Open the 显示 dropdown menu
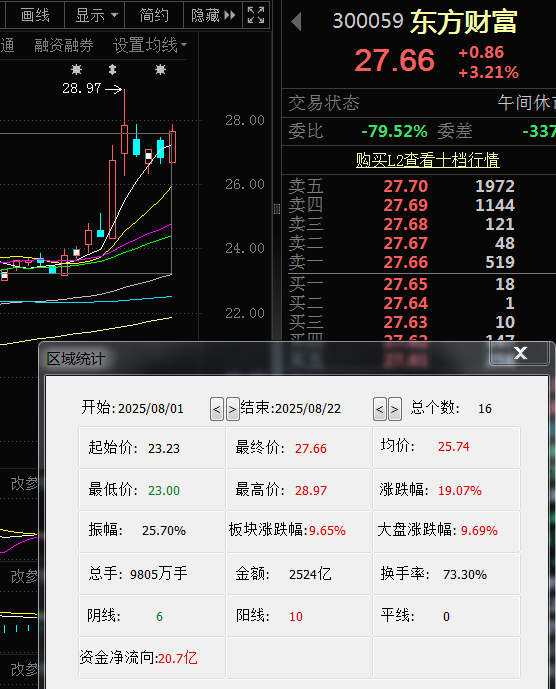 click(95, 15)
